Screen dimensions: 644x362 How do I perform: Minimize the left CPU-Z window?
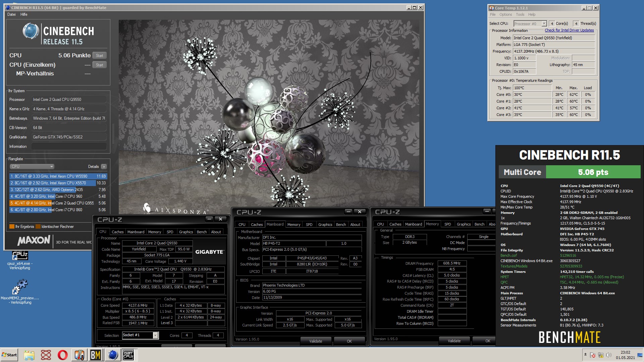(210, 219)
